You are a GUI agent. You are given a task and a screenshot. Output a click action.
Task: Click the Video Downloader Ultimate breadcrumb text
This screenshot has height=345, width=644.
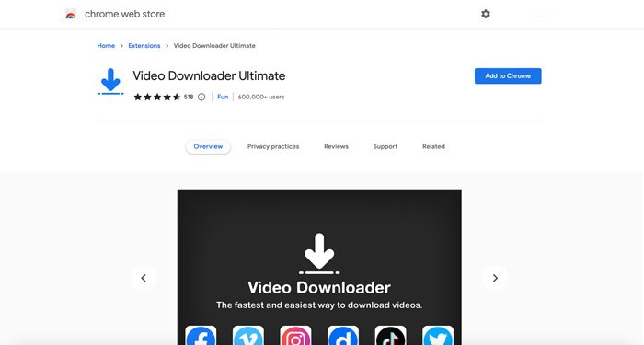click(x=214, y=46)
